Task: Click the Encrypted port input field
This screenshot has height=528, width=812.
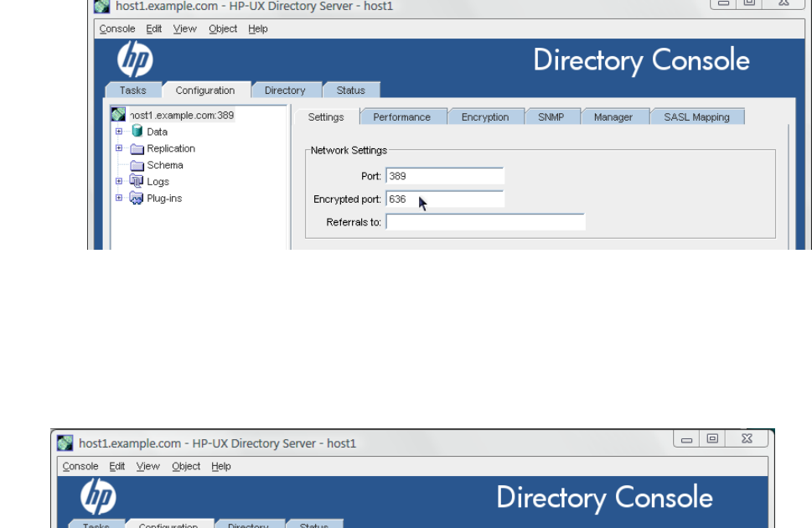Action: pyautogui.click(x=445, y=199)
